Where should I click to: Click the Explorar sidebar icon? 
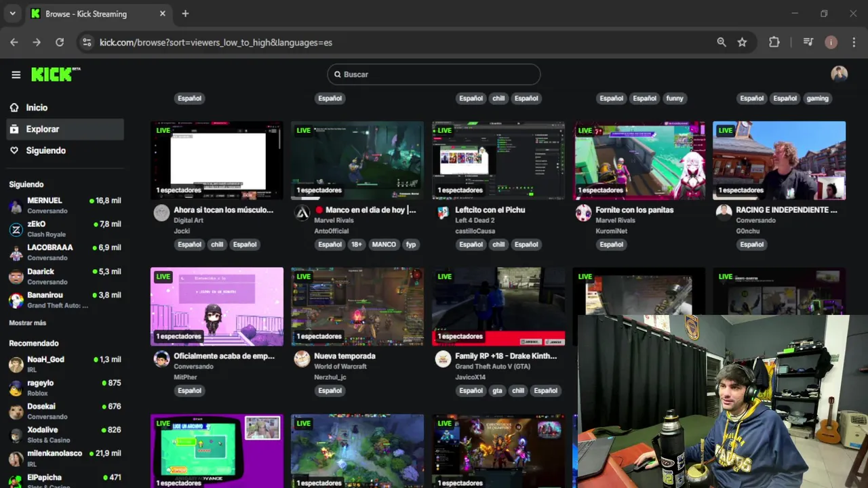[x=14, y=129]
